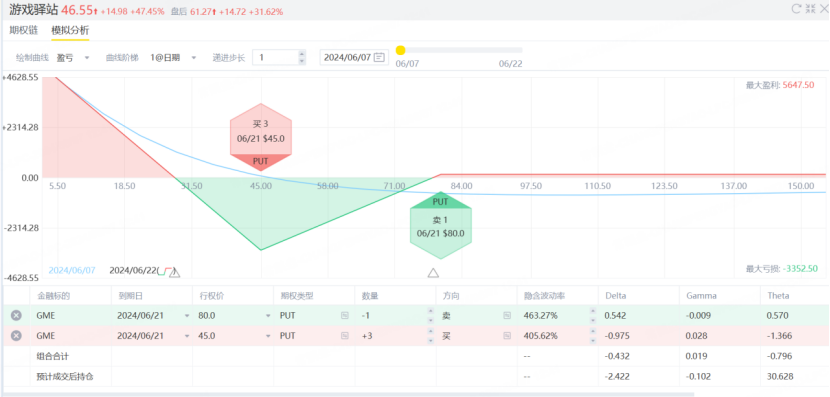Open the 曲线阶梯 1@日期 dropdown
Image resolution: width=830 pixels, height=397 pixels.
pos(174,58)
